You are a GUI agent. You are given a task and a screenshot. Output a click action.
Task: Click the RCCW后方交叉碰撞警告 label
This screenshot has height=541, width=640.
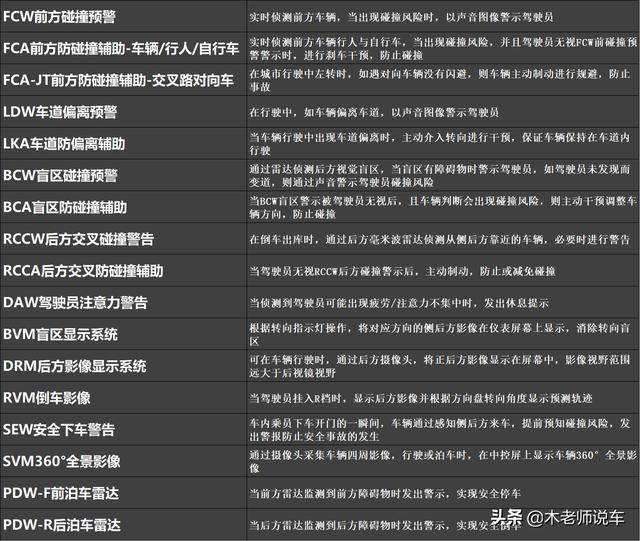pos(78,239)
